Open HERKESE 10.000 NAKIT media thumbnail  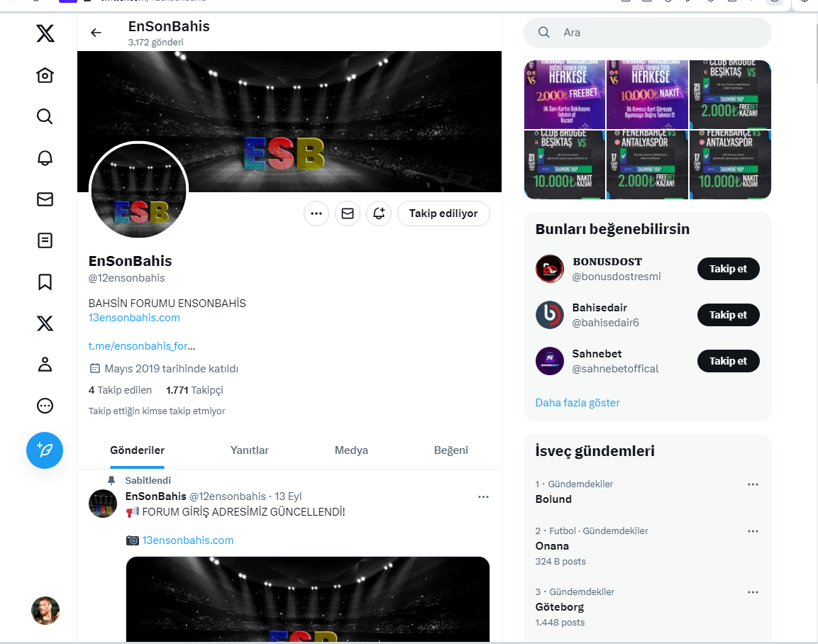point(648,94)
